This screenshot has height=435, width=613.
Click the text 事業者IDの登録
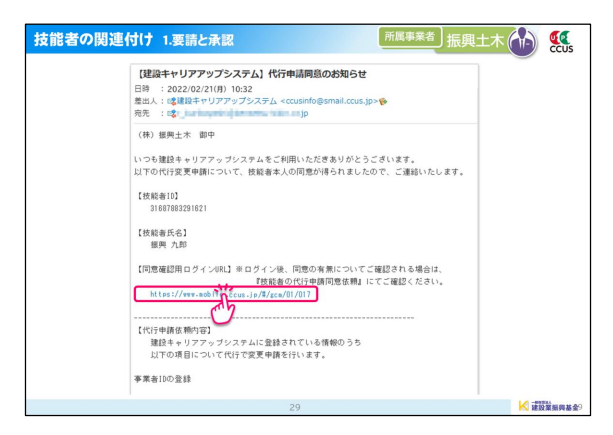[x=163, y=379]
